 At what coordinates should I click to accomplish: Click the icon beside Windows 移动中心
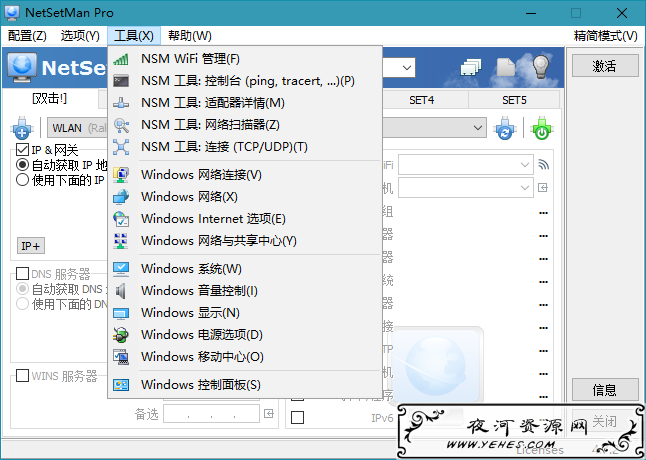click(121, 357)
